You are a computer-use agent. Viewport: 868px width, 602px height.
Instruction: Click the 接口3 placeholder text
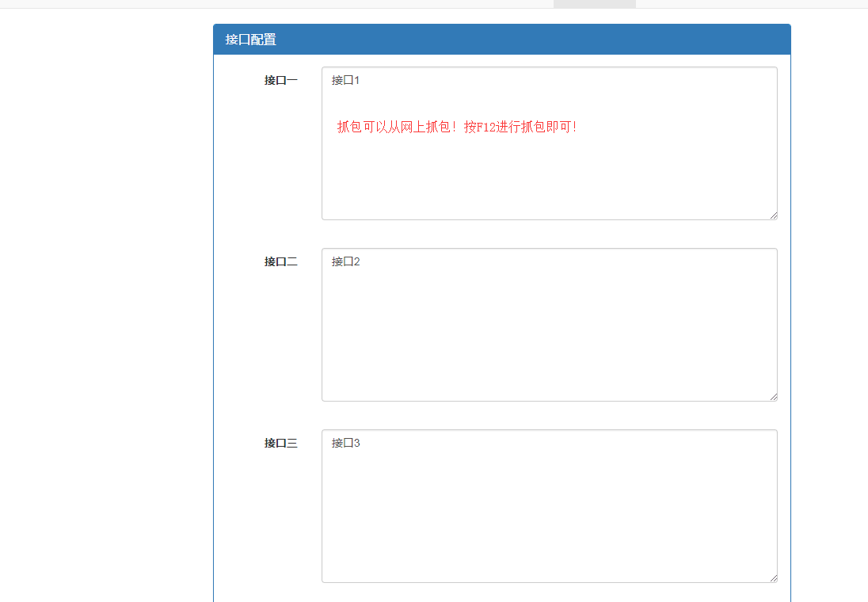coord(346,443)
